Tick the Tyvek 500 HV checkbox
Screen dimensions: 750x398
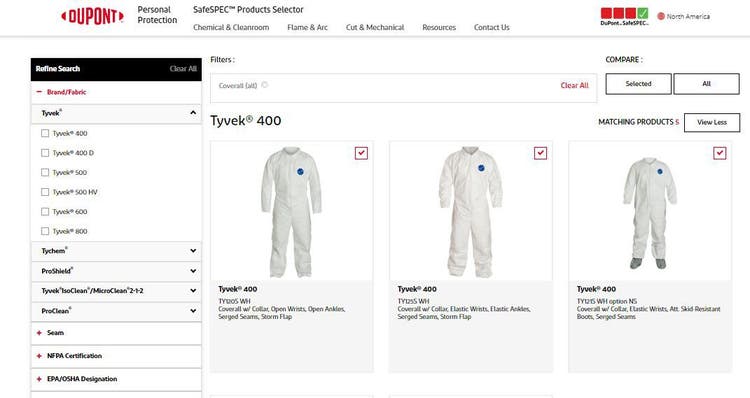coord(45,192)
